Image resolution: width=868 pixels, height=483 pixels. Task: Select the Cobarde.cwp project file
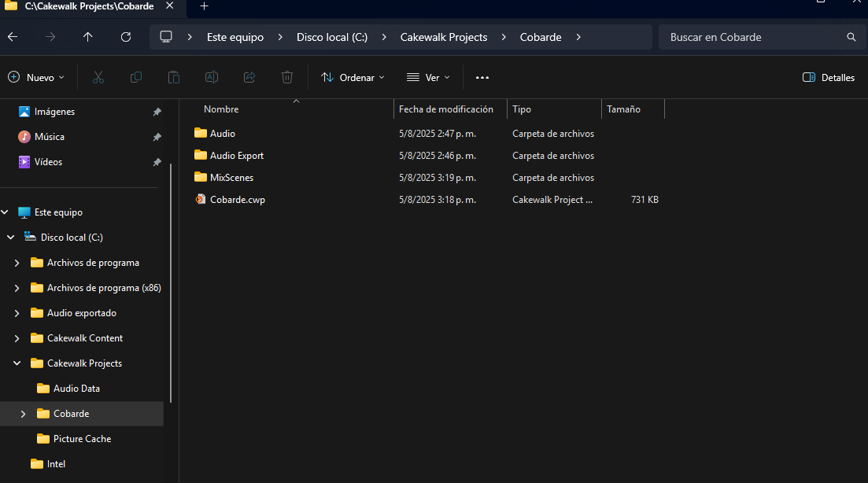(237, 200)
